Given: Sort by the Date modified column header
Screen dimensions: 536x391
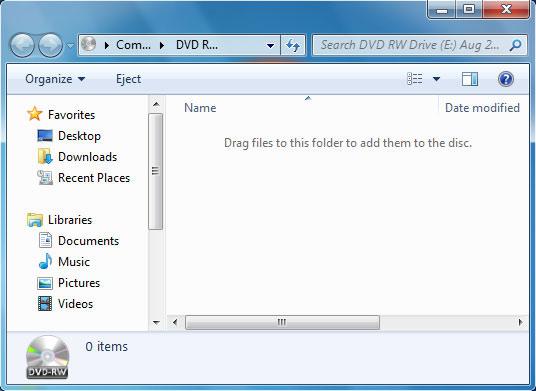Looking at the screenshot, I should (x=483, y=108).
